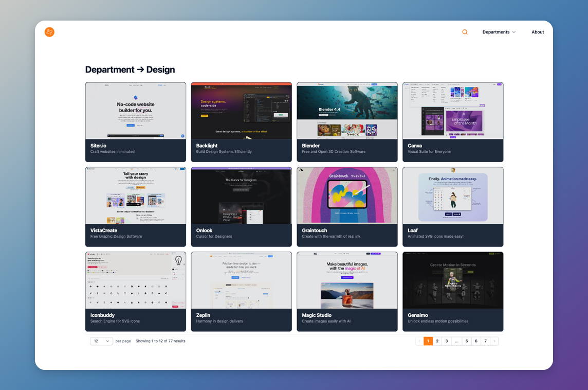Click 'Animated SVG icons made easy!' text

point(435,237)
